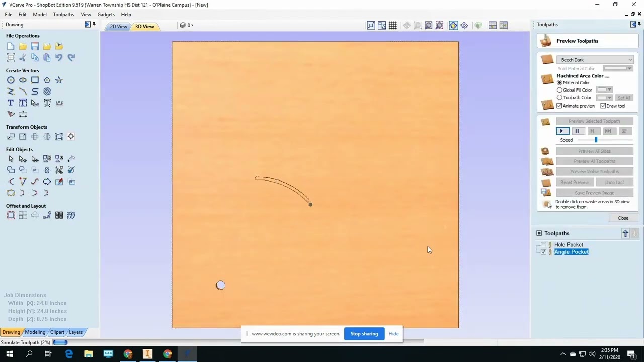Toggle the Animate preview checkbox
This screenshot has height=362, width=644.
(x=559, y=106)
